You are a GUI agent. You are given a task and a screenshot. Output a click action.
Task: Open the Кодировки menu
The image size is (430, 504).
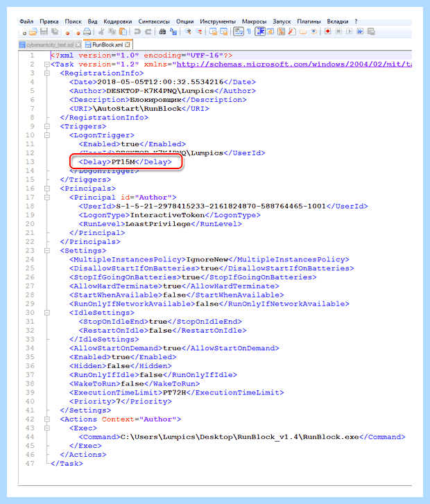[118, 21]
